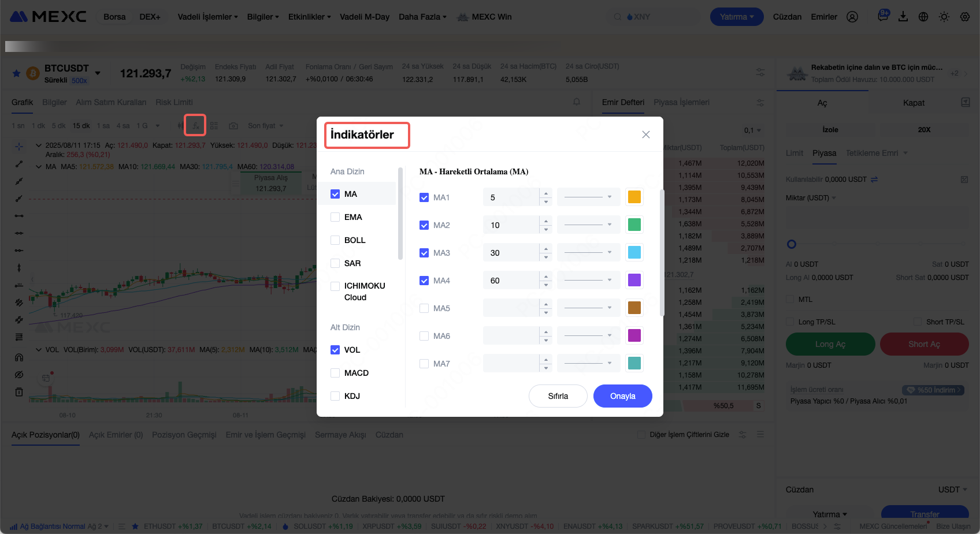Image resolution: width=980 pixels, height=534 pixels.
Task: Open the user profile icon
Action: click(852, 17)
